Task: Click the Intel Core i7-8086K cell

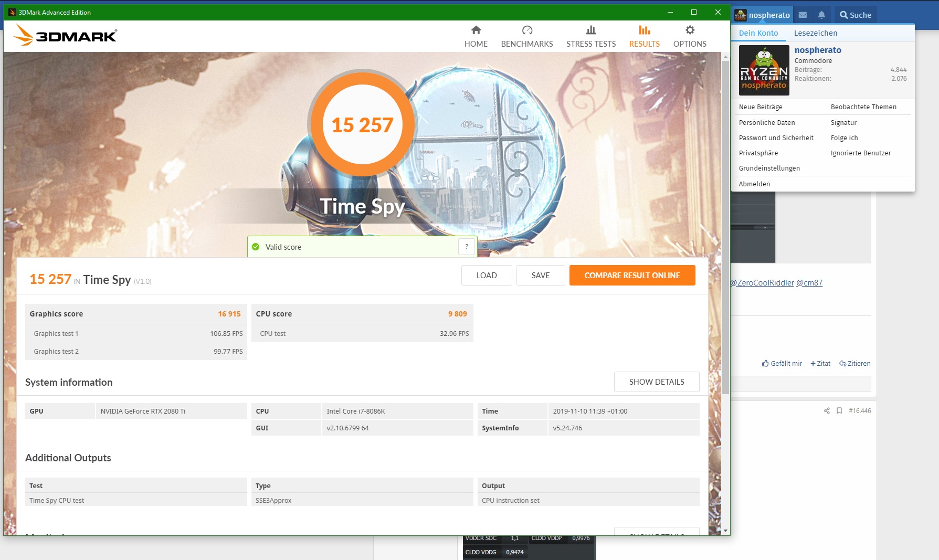Action: [397, 411]
